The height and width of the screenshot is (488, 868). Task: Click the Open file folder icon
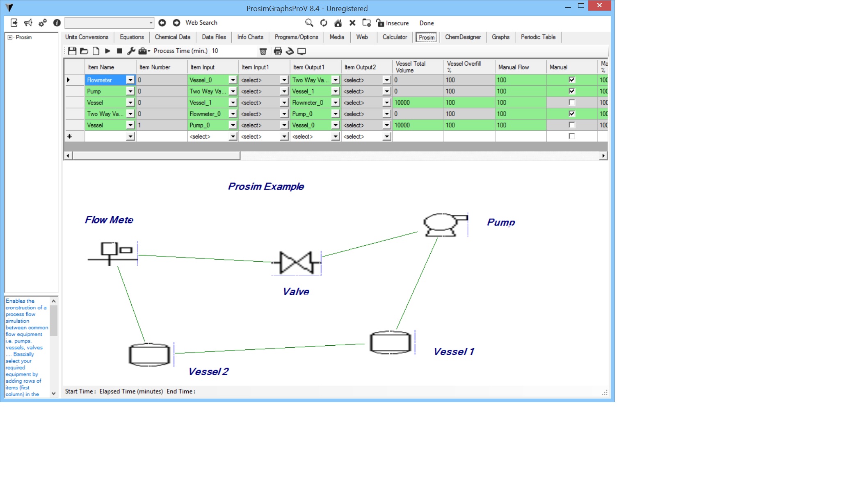(x=84, y=51)
